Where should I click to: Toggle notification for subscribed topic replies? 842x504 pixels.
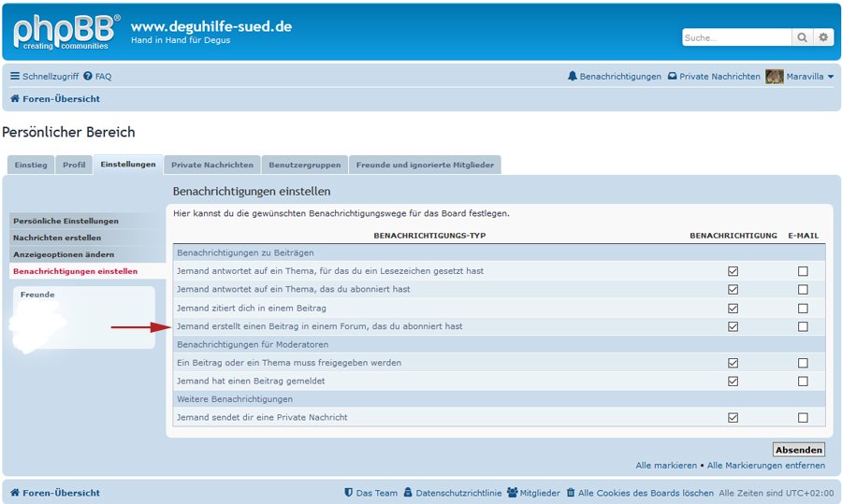coord(733,289)
